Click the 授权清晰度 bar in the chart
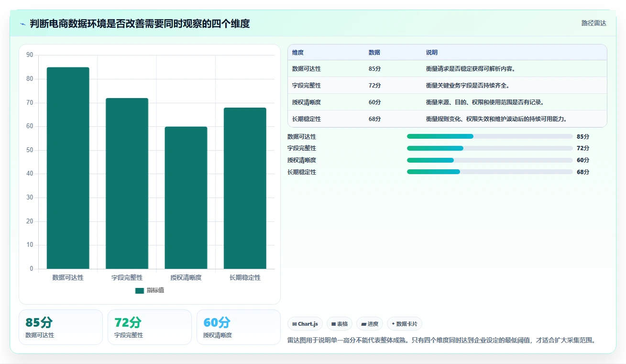Image resolution: width=626 pixels, height=364 pixels. pyautogui.click(x=186, y=198)
